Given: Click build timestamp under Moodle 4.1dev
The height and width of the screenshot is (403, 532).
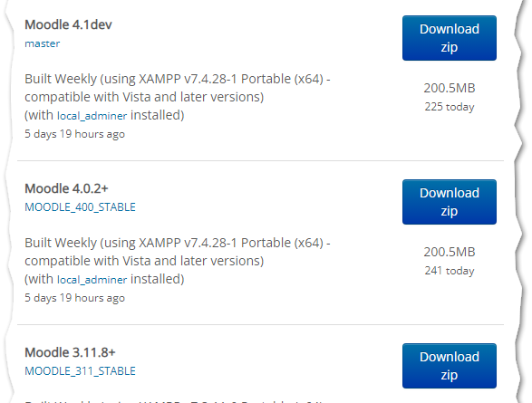Looking at the screenshot, I should [x=74, y=134].
